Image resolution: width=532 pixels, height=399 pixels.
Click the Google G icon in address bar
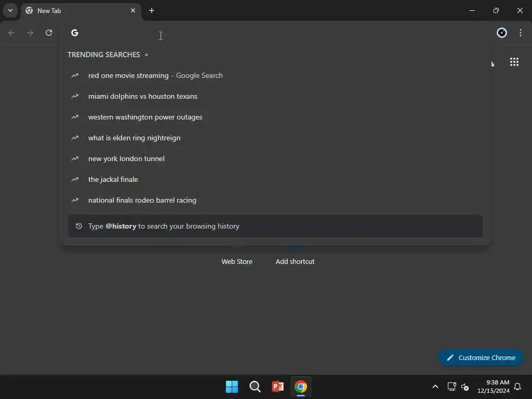[75, 33]
